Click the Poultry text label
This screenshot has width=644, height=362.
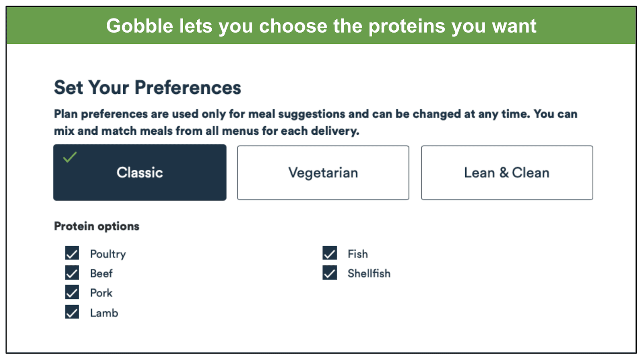(x=108, y=254)
